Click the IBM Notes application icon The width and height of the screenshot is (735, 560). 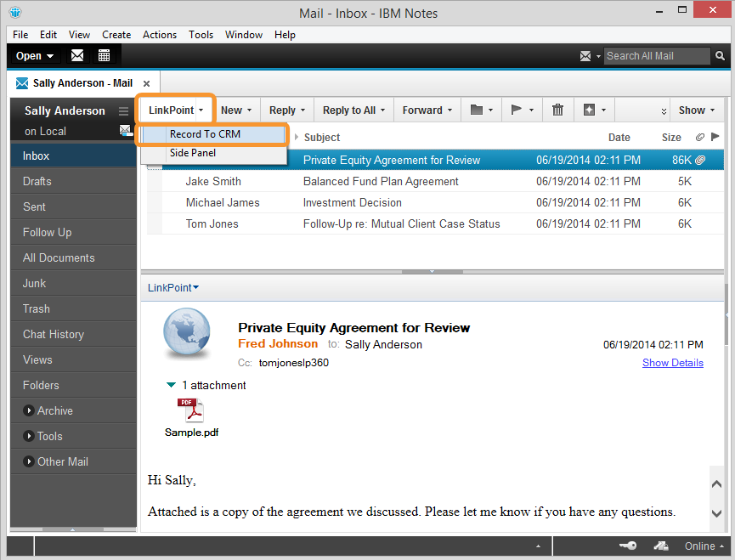(15, 12)
